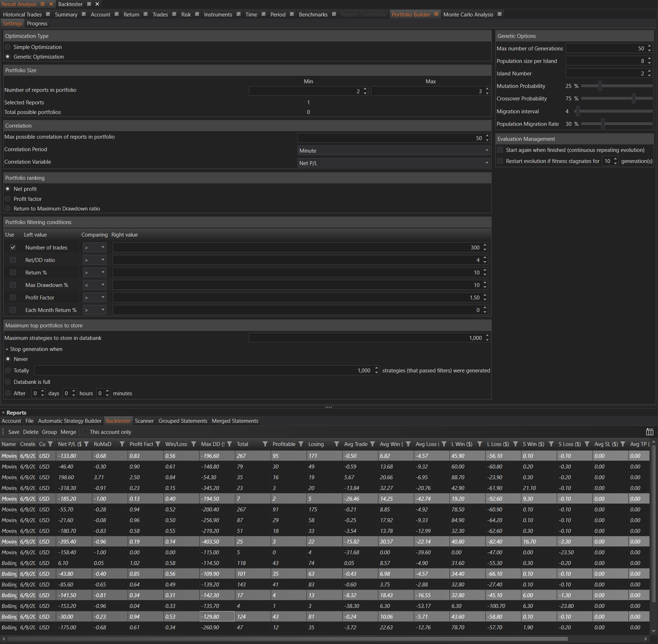
Task: Switch to the Monte Carlo Analysis tab
Action: point(468,14)
